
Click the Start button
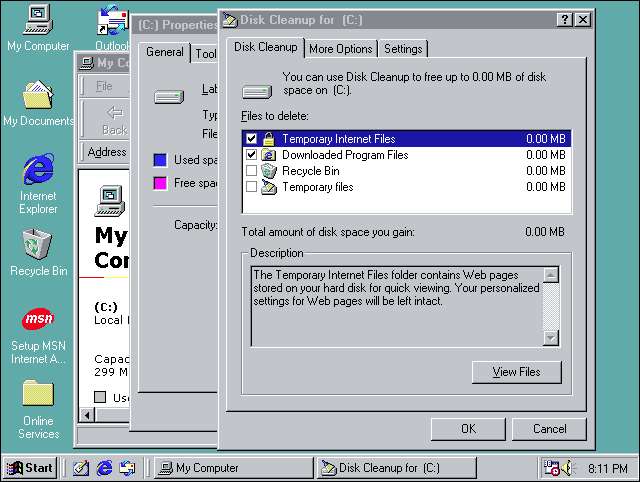click(x=30, y=468)
